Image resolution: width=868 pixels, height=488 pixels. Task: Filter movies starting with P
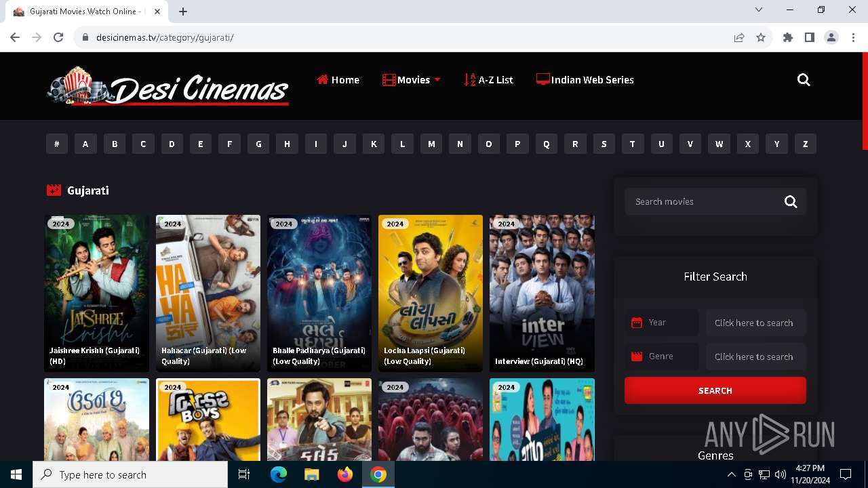coord(517,144)
